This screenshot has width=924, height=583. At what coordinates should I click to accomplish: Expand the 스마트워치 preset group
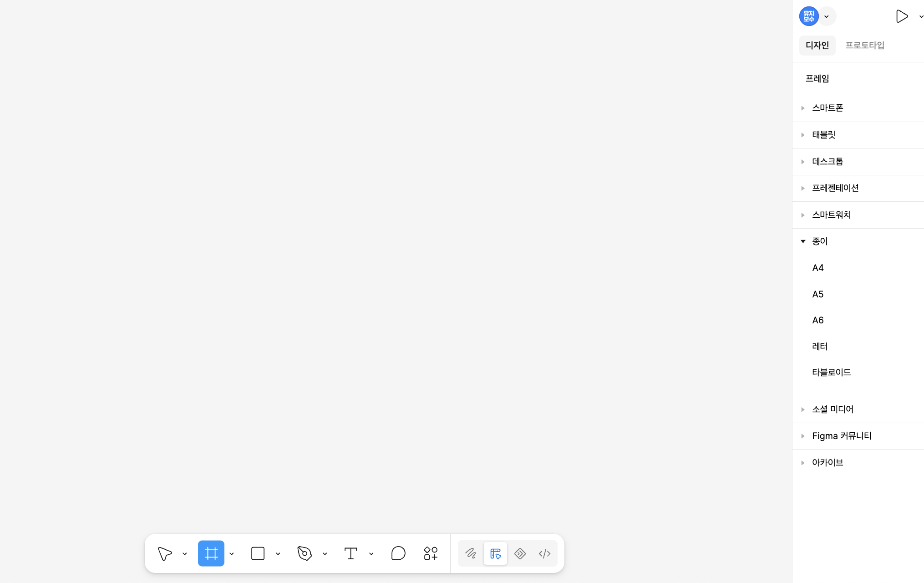click(858, 215)
